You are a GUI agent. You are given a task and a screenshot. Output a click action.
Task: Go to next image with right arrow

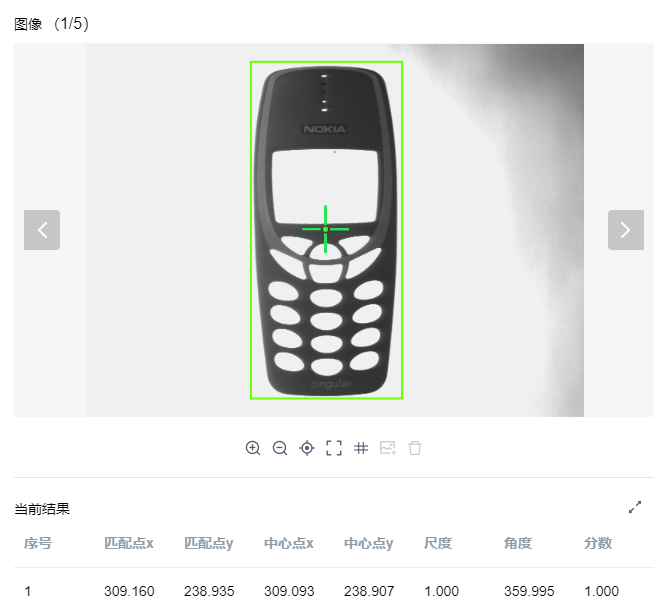click(625, 230)
